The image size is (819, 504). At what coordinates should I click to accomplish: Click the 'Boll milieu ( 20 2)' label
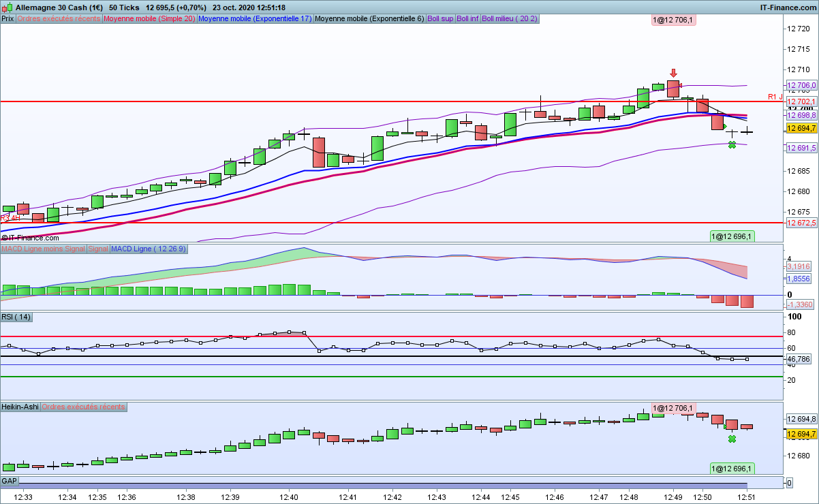[510, 19]
